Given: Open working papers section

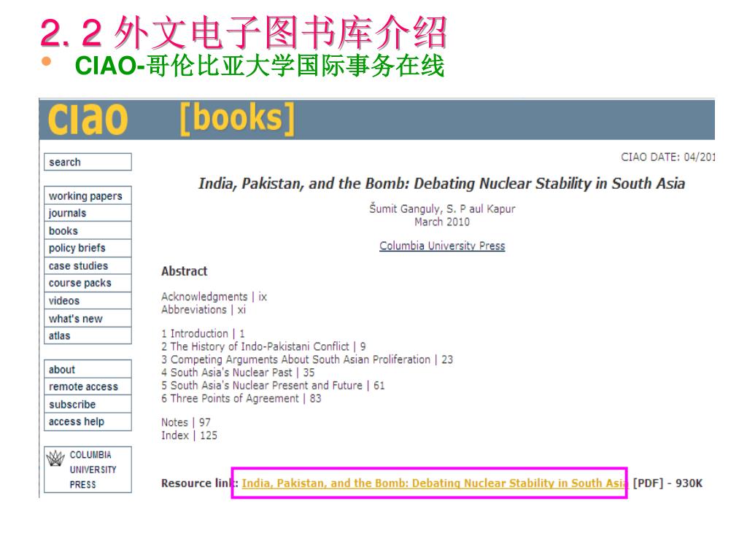Looking at the screenshot, I should click(88, 195).
